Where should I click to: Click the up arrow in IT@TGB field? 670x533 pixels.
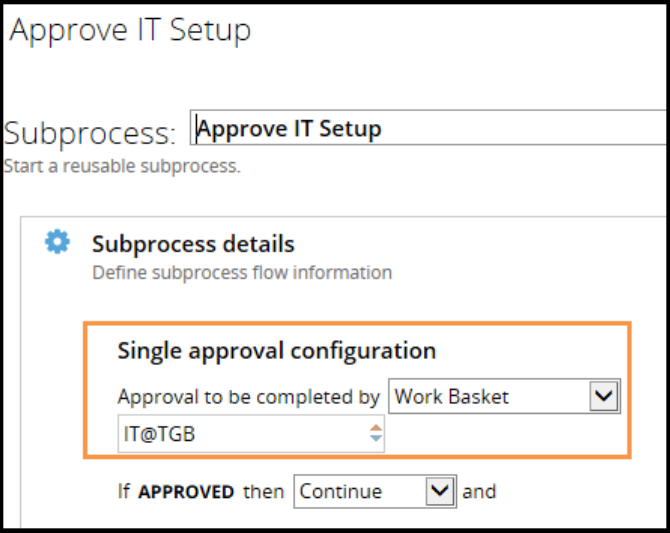coord(376,429)
